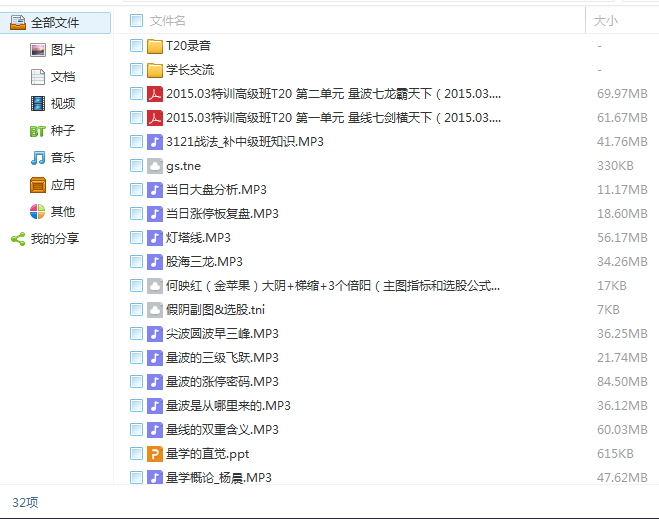Open file 股海三龙.MP3

click(204, 262)
